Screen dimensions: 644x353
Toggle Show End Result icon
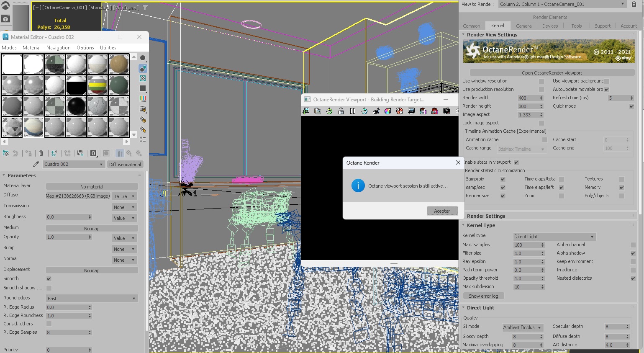coord(120,153)
